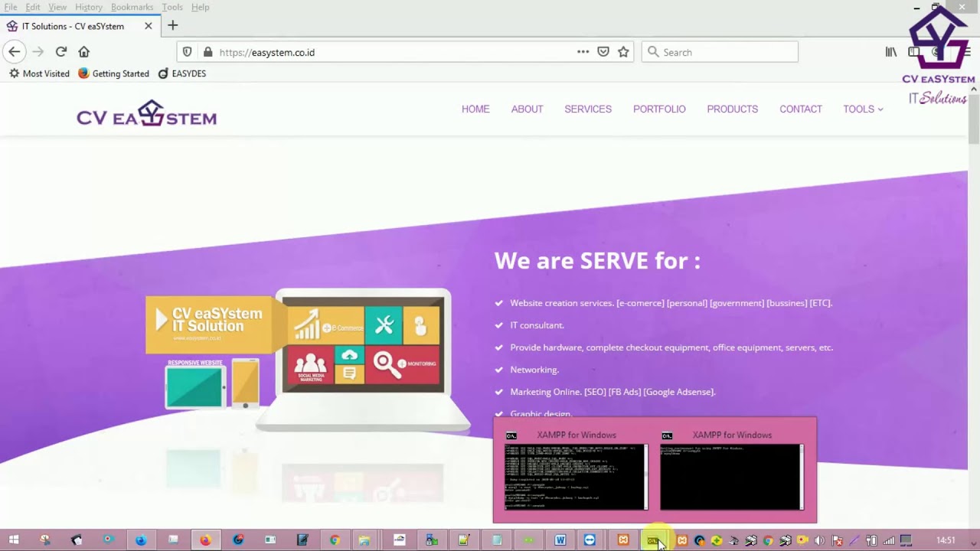Viewport: 980px width, 551px height.
Task: Open the Bookmarks menu
Action: pos(132,7)
